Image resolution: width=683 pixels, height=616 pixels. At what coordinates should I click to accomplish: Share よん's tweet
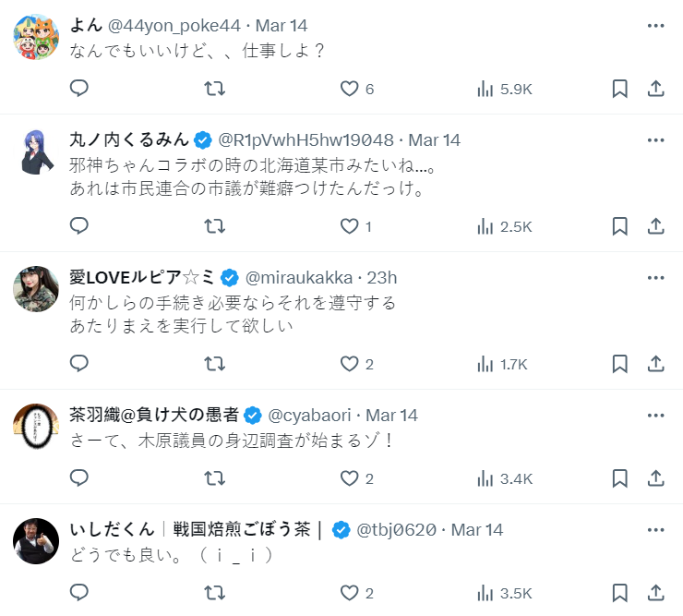(656, 89)
